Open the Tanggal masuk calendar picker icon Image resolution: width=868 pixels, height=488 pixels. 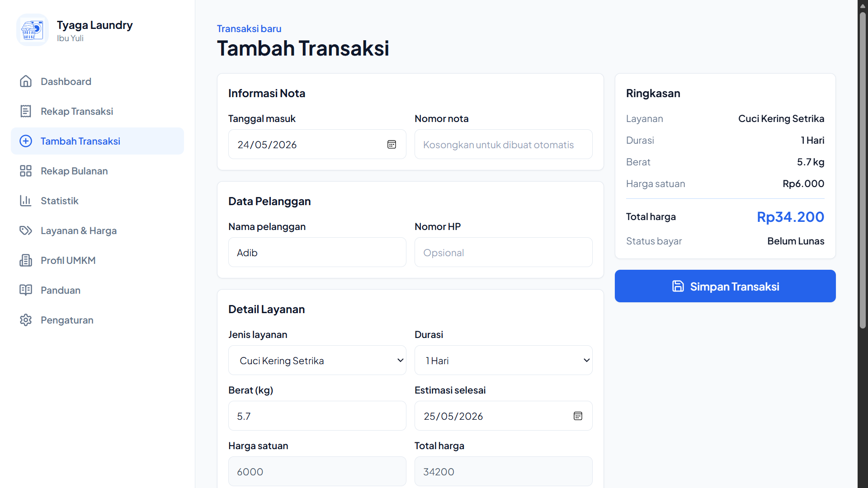click(x=392, y=145)
